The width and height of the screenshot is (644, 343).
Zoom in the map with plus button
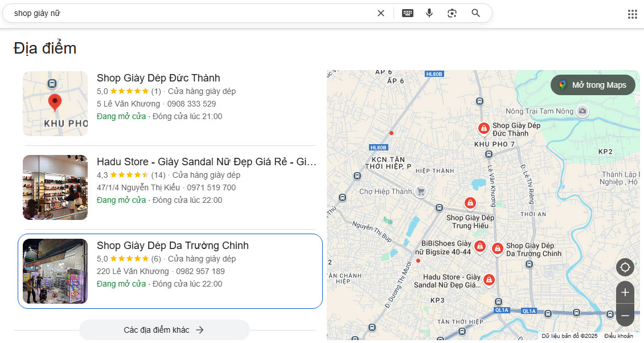click(625, 292)
